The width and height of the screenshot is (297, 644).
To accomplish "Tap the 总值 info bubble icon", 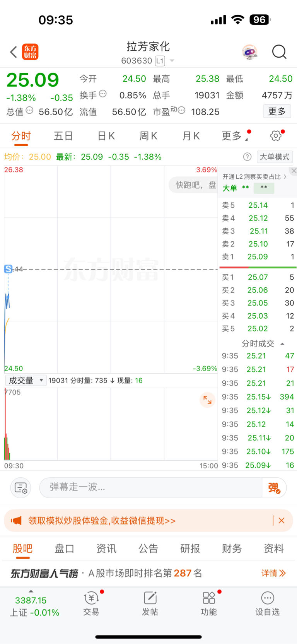I will tap(29, 110).
